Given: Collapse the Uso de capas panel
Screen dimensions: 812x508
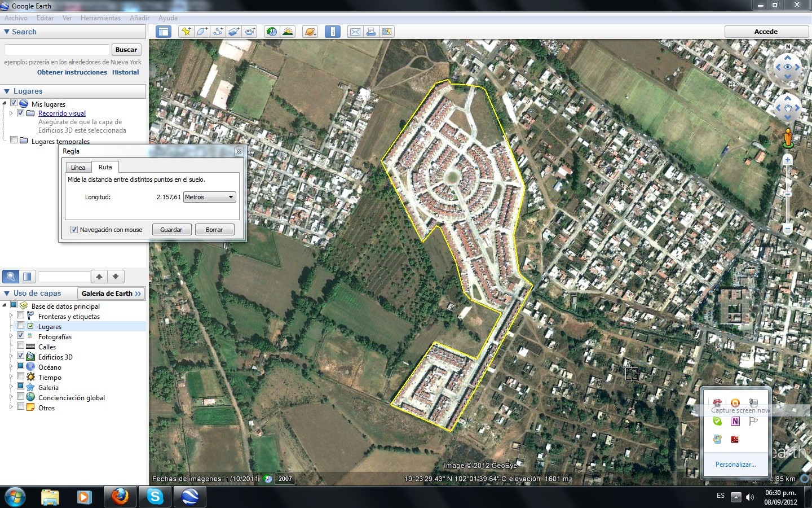Looking at the screenshot, I should [x=7, y=294].
